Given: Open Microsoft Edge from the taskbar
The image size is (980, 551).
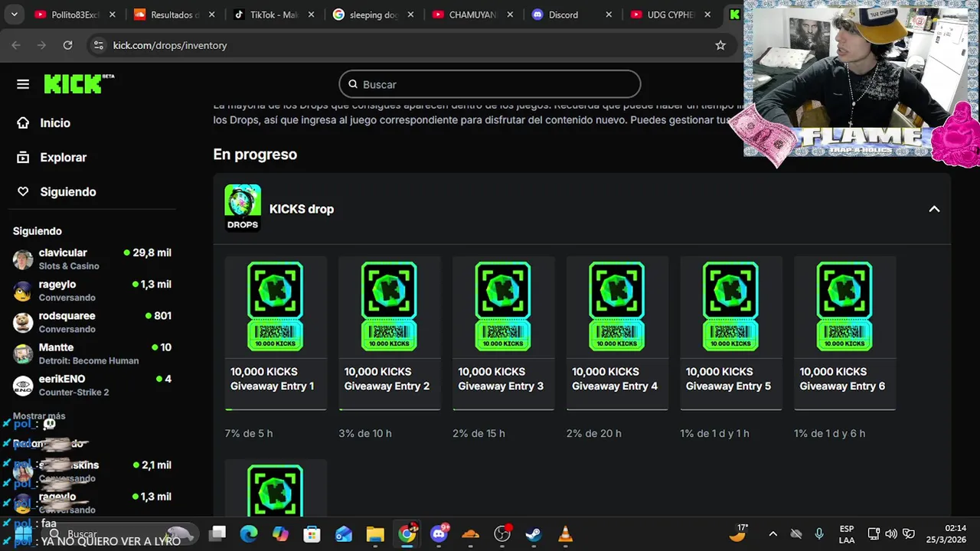Looking at the screenshot, I should pyautogui.click(x=249, y=534).
